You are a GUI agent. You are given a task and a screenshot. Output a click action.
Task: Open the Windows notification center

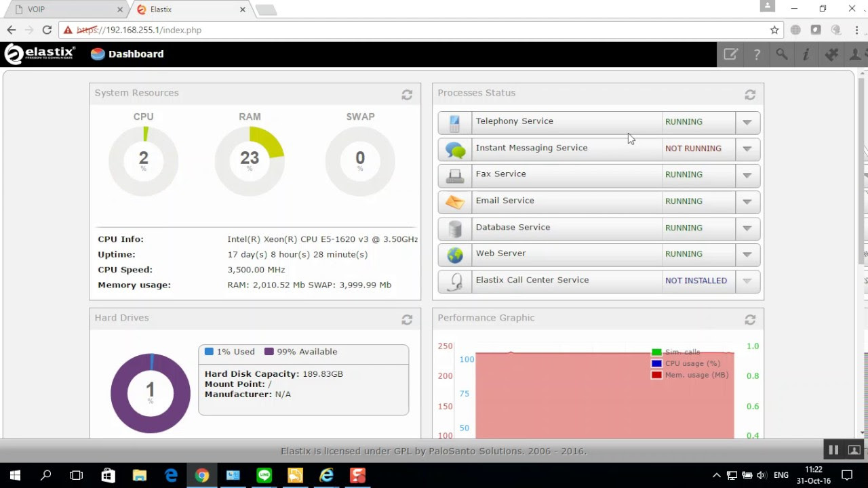[x=847, y=475]
